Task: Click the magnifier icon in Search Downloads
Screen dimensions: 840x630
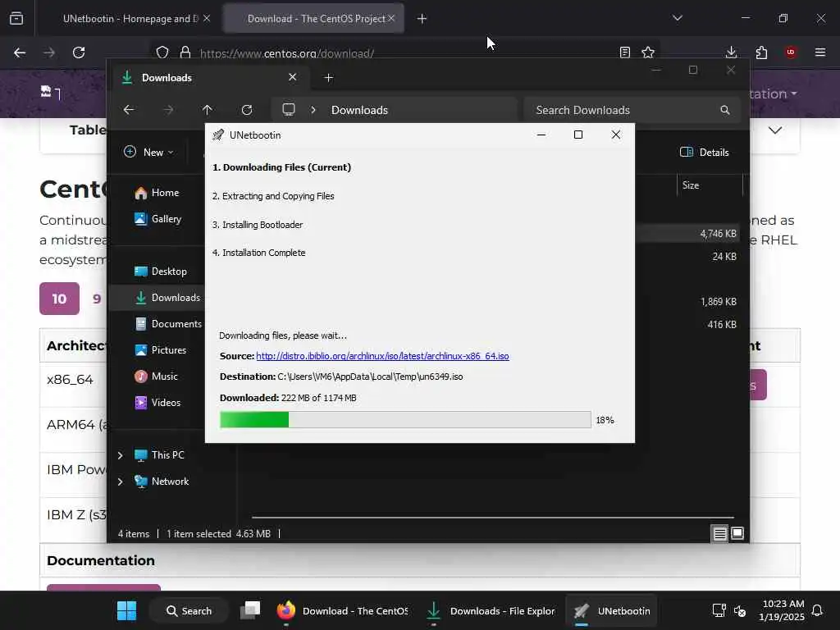Action: coord(725,110)
